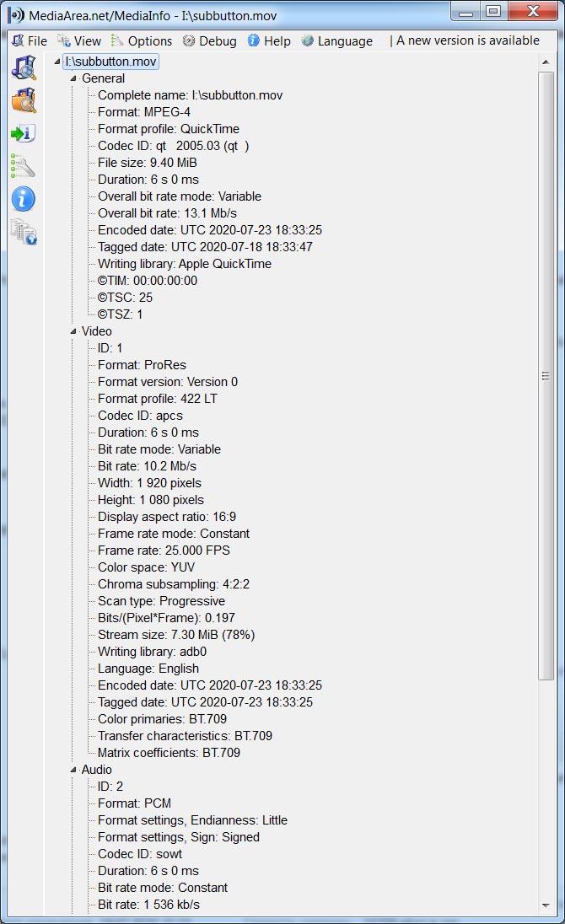Select 'Codec ID: qt 2005.03' row
The width and height of the screenshot is (565, 924).
click(x=173, y=146)
